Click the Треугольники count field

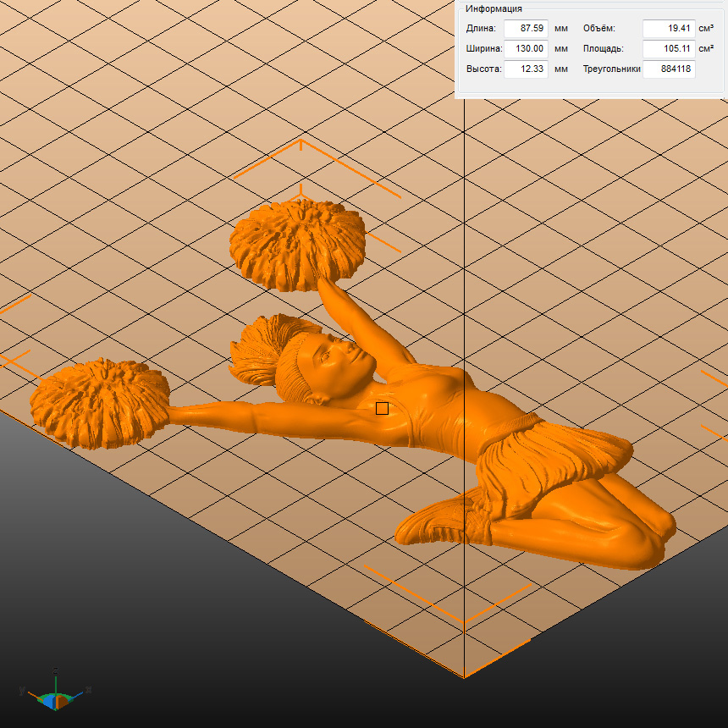(x=668, y=69)
